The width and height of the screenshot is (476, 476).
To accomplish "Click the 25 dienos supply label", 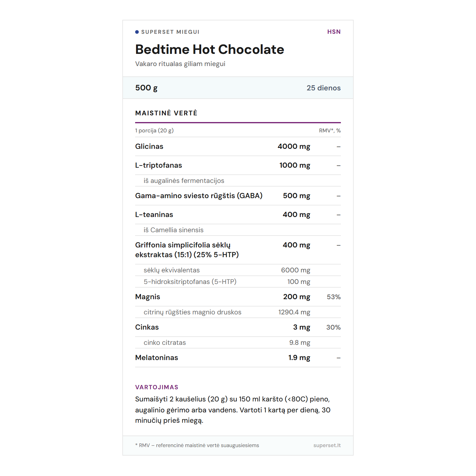I will point(324,88).
